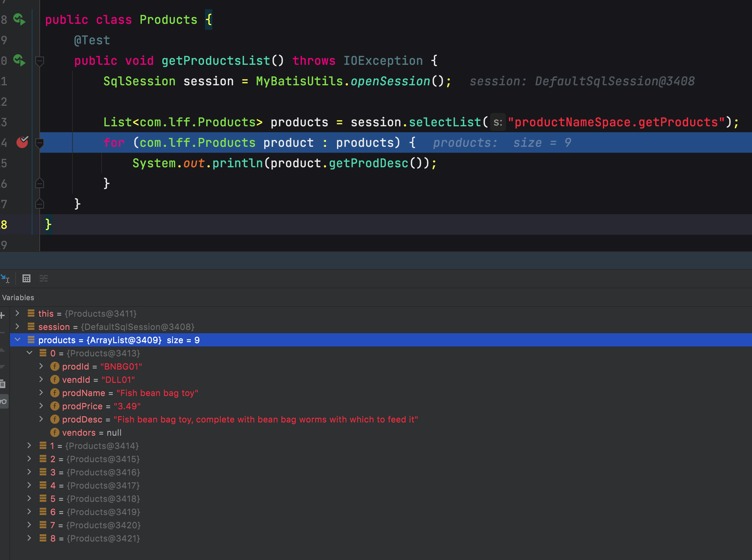Click the object icon beside element 4
This screenshot has width=752, height=560.
[43, 485]
